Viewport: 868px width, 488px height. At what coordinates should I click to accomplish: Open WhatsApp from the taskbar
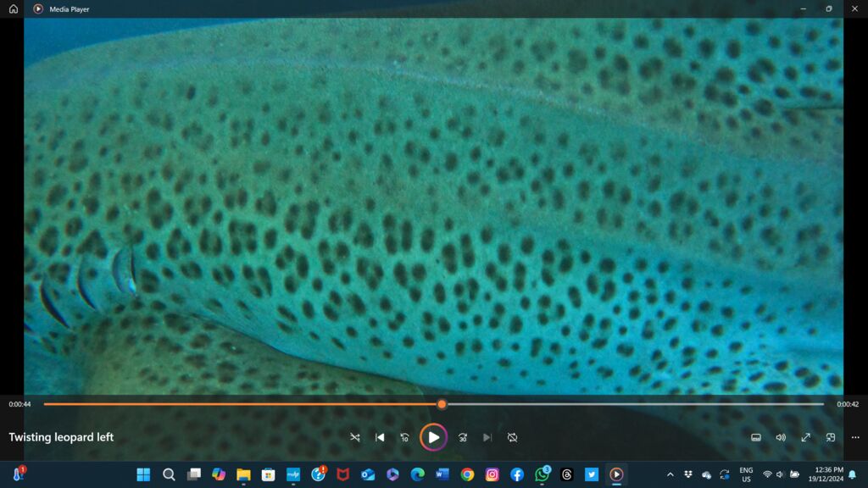pos(542,474)
